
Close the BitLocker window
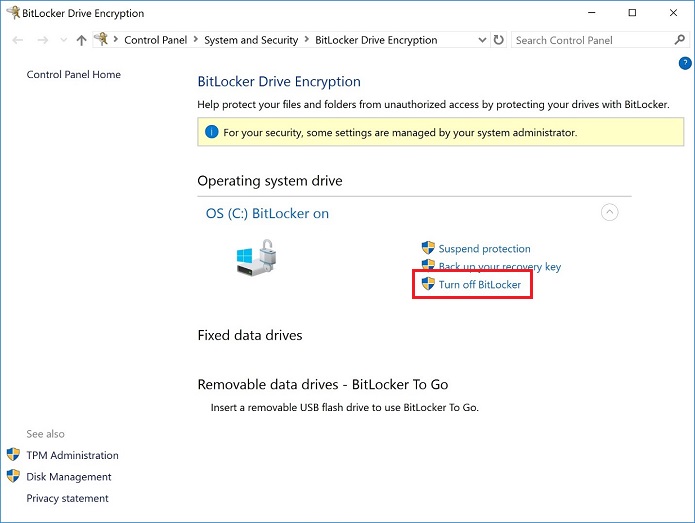(x=673, y=13)
